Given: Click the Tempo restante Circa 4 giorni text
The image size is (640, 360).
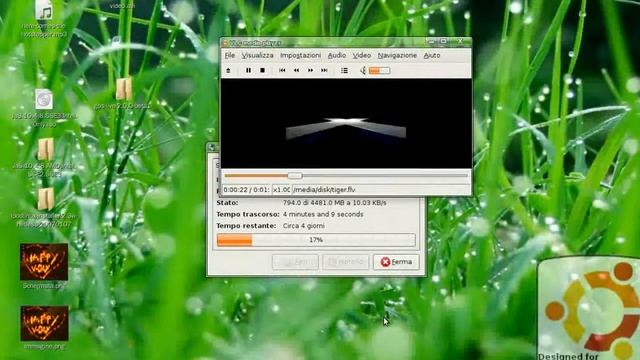Looking at the screenshot, I should point(303,226).
